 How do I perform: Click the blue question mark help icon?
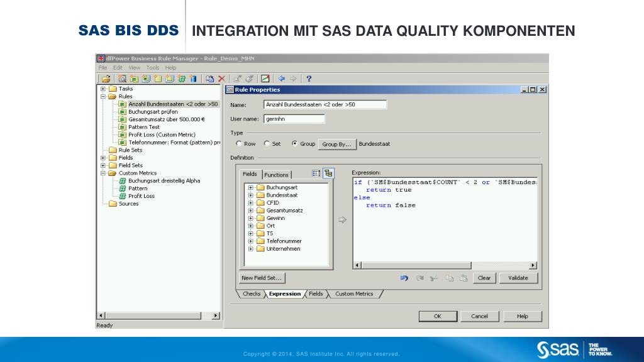pos(309,79)
